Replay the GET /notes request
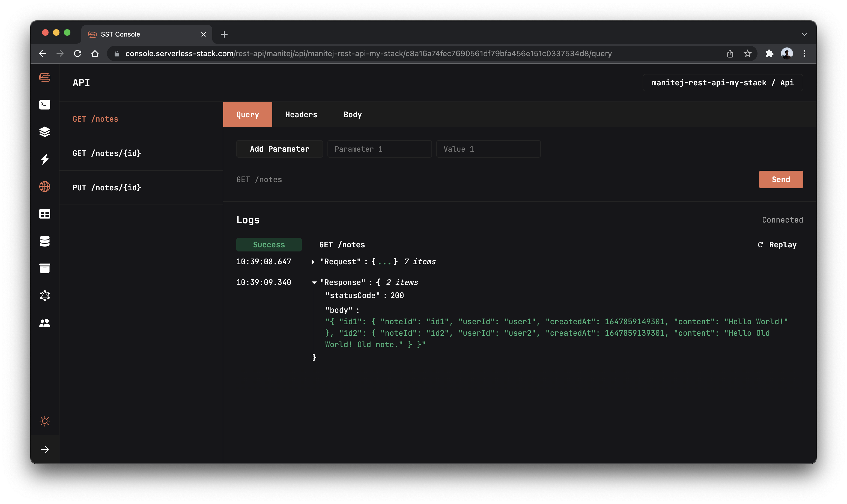This screenshot has height=504, width=847. tap(777, 245)
